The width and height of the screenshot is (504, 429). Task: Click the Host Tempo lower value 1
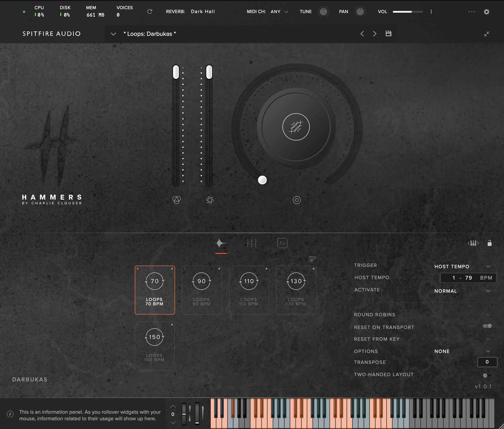tap(454, 278)
